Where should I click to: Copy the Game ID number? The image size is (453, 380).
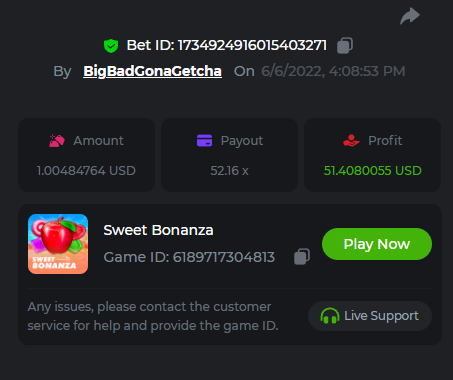click(x=302, y=257)
